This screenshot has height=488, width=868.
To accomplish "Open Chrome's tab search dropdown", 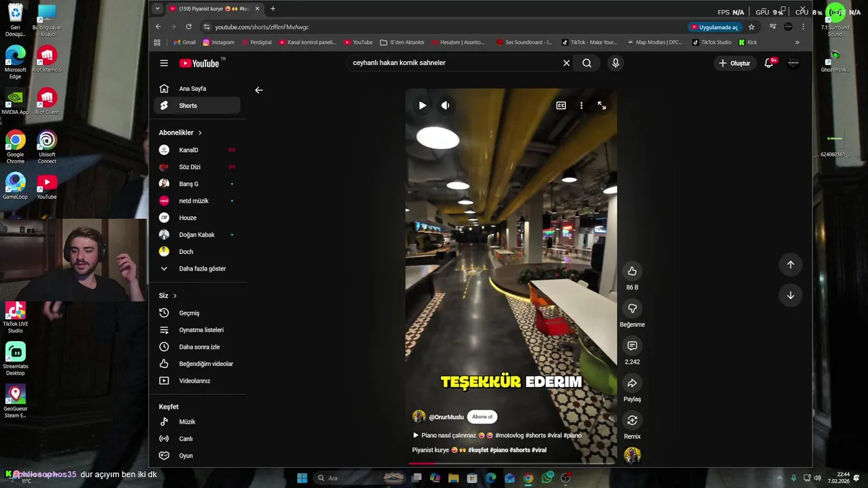I will pos(157,9).
